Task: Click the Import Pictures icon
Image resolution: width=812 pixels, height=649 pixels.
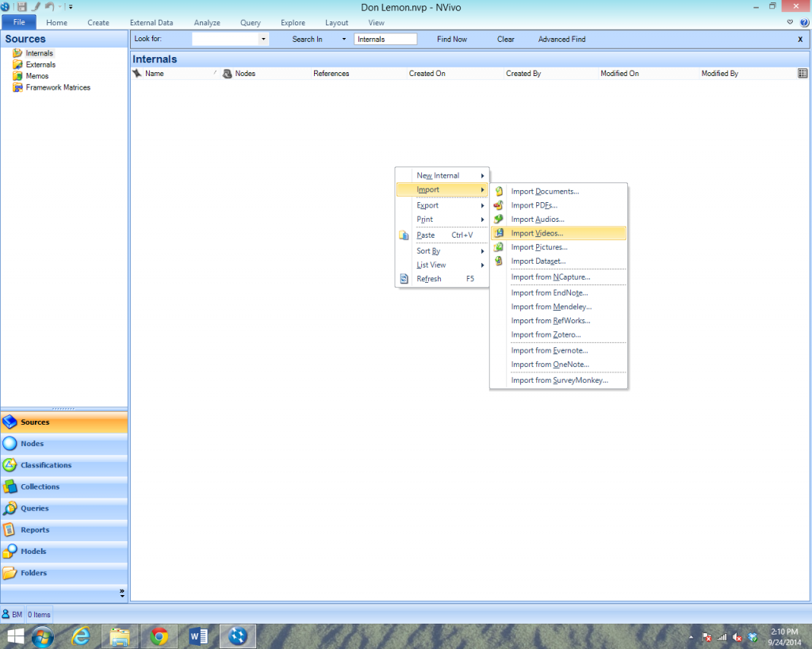Action: 499,247
